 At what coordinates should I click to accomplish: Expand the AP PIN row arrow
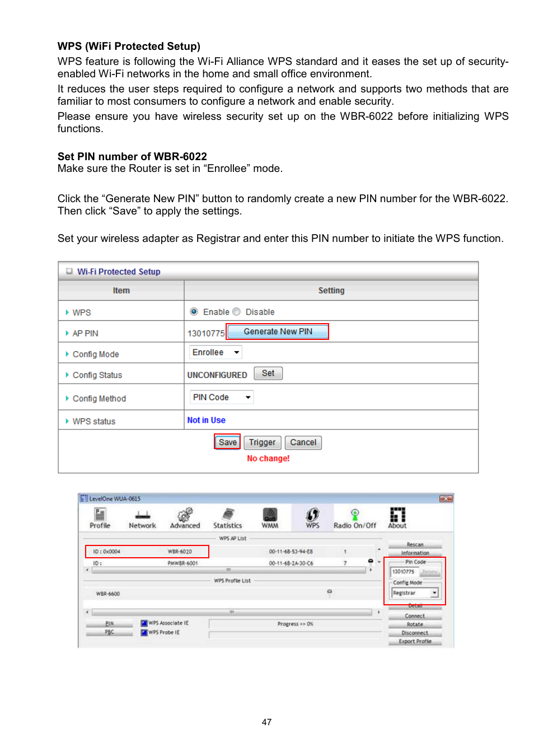pos(67,333)
